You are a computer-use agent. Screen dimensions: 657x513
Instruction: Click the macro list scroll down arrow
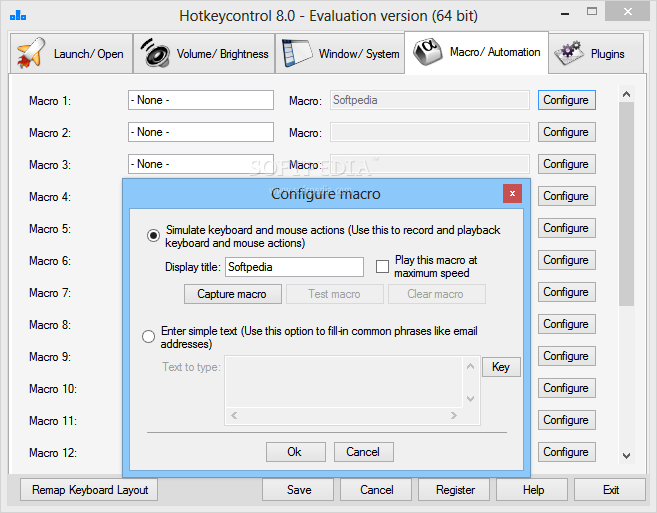click(626, 456)
